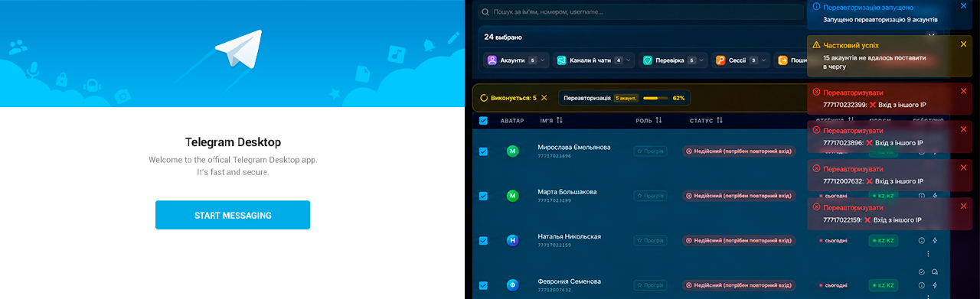Close the error notification for 77717023896
Viewport: 980px width, 299px height.
click(x=963, y=129)
